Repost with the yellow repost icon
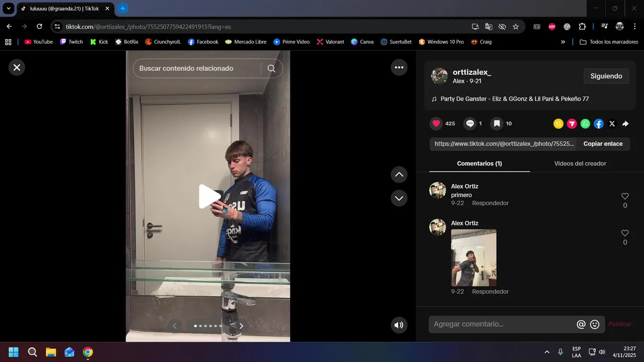 [558, 124]
